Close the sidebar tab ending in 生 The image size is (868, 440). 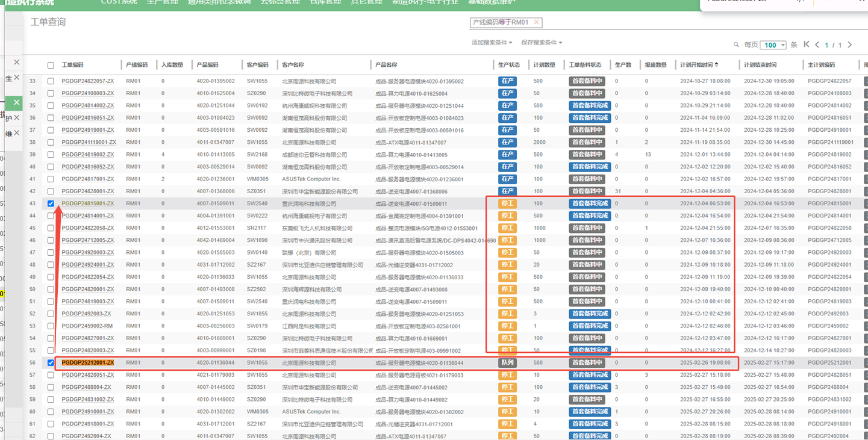(x=16, y=78)
